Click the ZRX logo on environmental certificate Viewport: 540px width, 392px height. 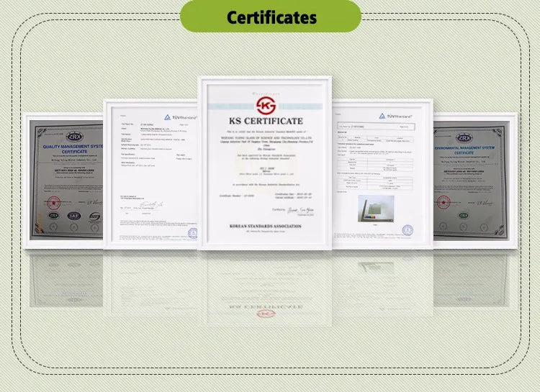point(464,138)
